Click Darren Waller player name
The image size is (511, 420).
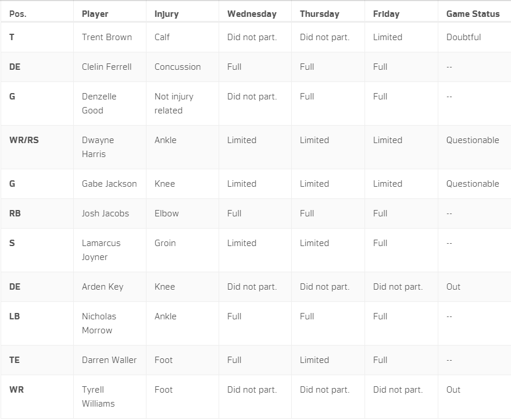[x=109, y=360]
